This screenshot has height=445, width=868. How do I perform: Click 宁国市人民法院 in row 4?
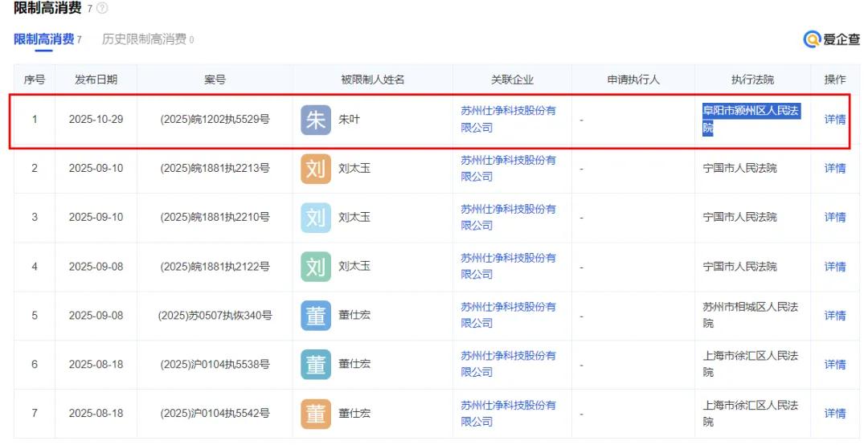coord(739,266)
